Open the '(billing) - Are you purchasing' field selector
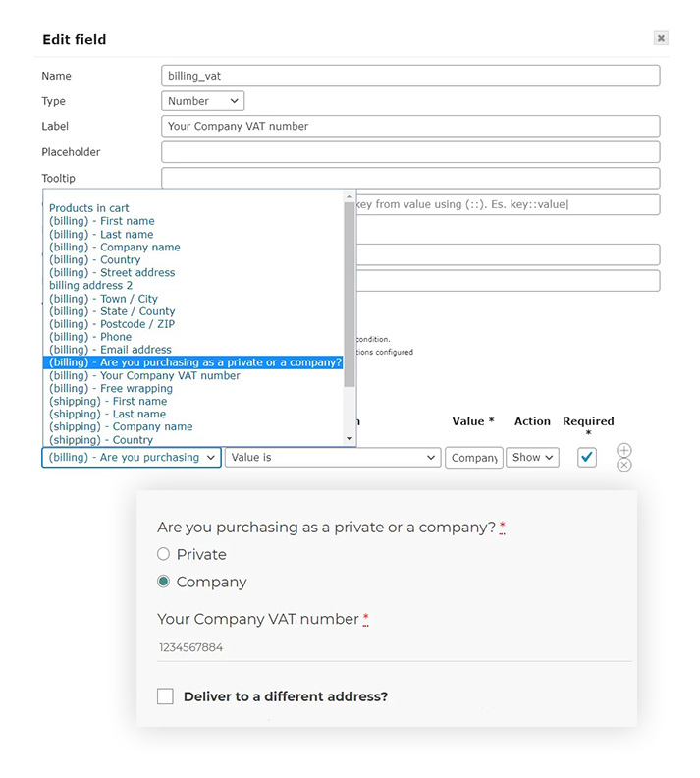The width and height of the screenshot is (700, 778). (x=132, y=458)
